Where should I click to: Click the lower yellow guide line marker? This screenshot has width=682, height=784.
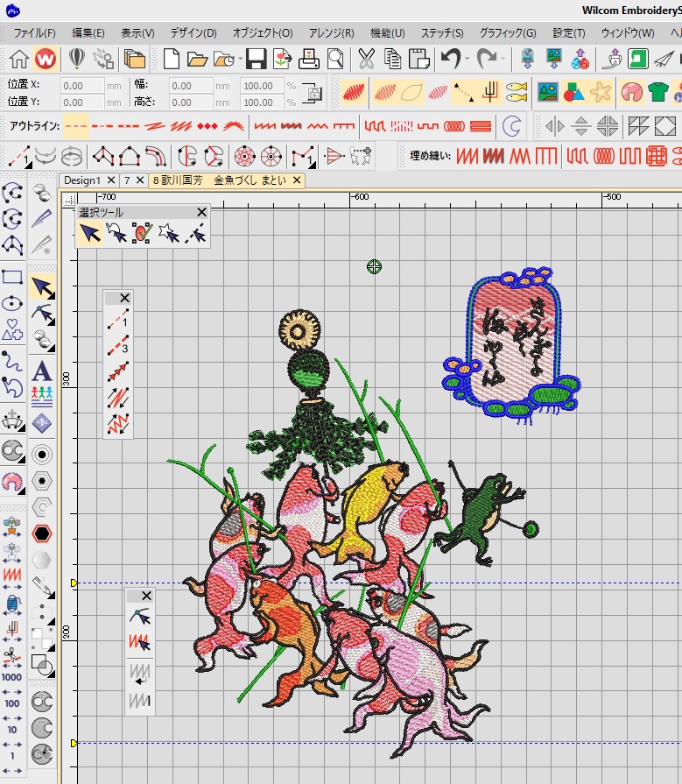click(x=74, y=743)
